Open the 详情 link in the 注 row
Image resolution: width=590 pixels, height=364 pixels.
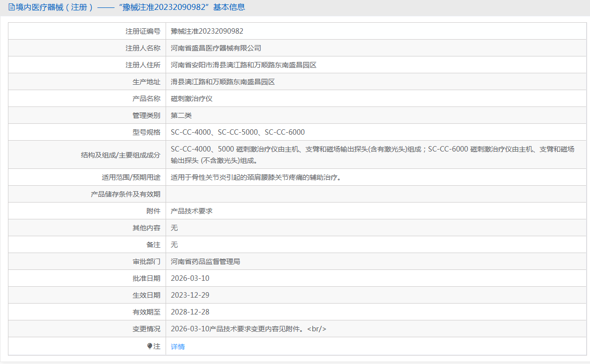pyautogui.click(x=177, y=346)
